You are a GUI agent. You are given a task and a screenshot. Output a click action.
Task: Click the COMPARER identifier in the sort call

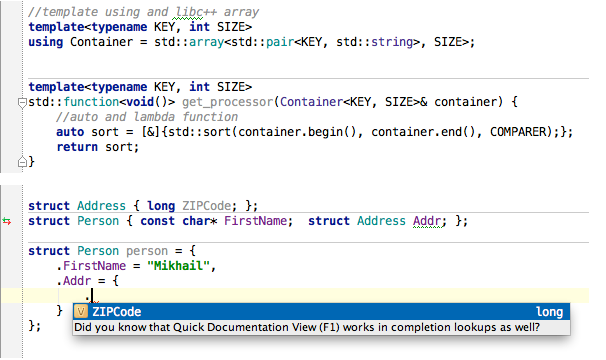pyautogui.click(x=518, y=132)
